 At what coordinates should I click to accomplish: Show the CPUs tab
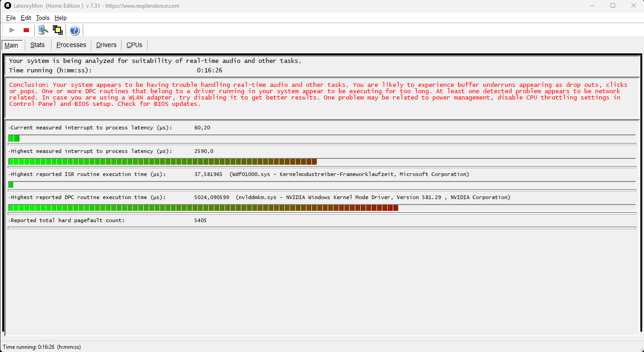click(x=134, y=45)
